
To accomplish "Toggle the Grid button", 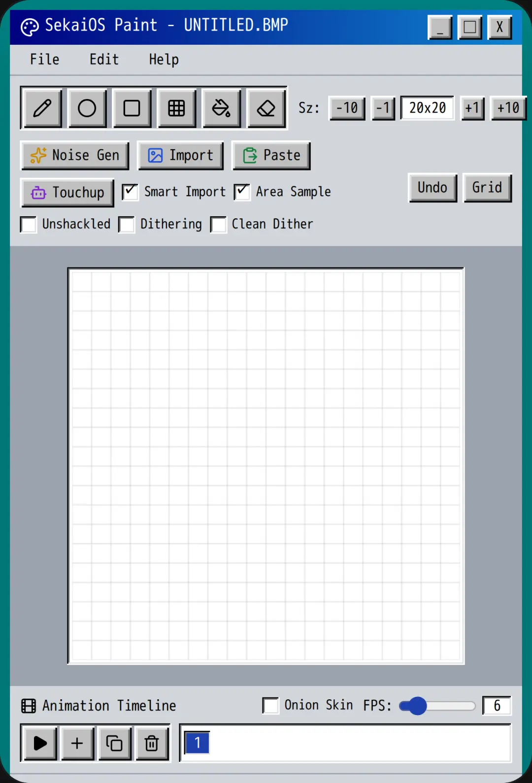I will pos(487,188).
